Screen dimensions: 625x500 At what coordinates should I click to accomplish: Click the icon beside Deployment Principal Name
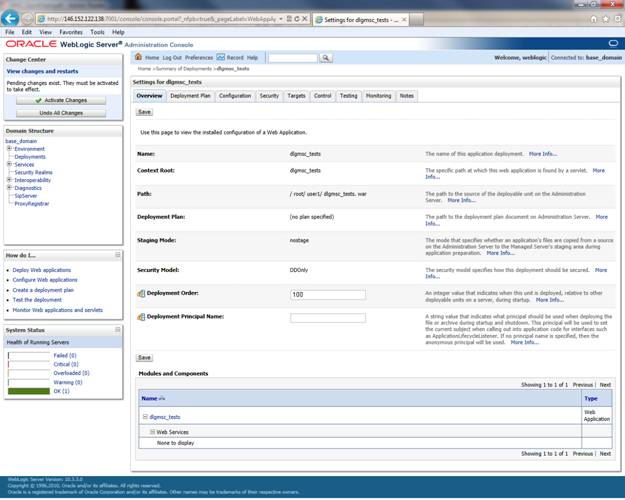141,317
